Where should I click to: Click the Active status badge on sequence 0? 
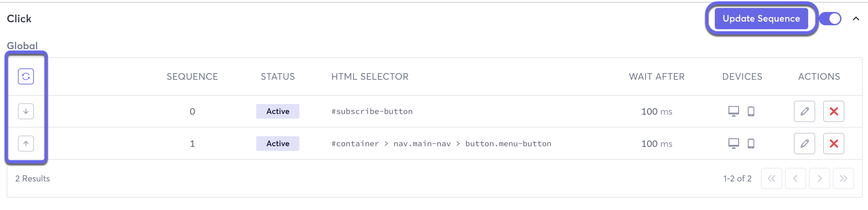pos(277,111)
